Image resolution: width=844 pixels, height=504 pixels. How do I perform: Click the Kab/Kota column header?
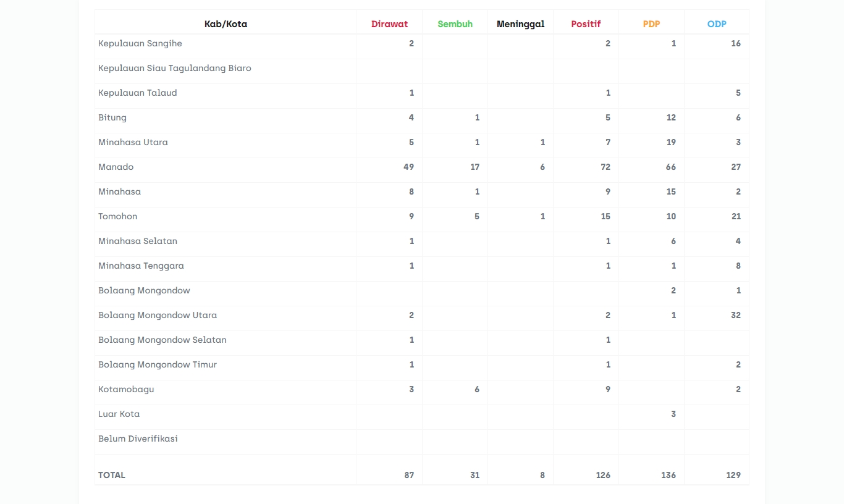pos(226,24)
